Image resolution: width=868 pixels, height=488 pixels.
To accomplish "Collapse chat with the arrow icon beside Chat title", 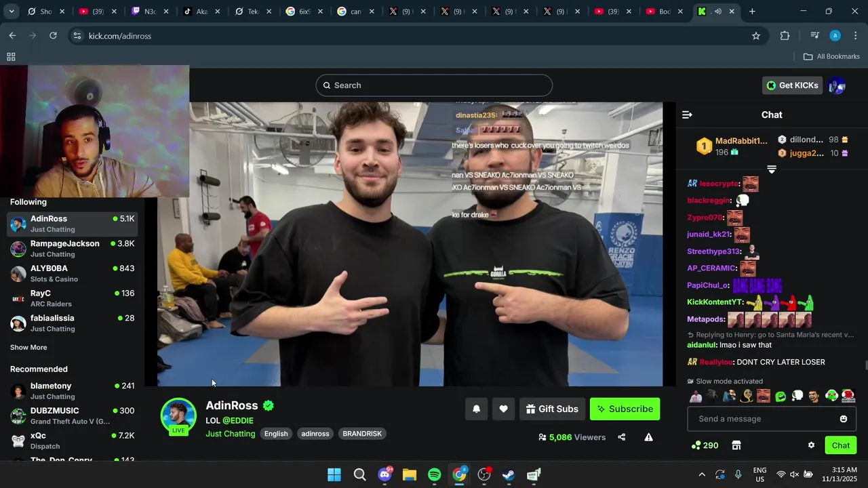I will click(687, 115).
